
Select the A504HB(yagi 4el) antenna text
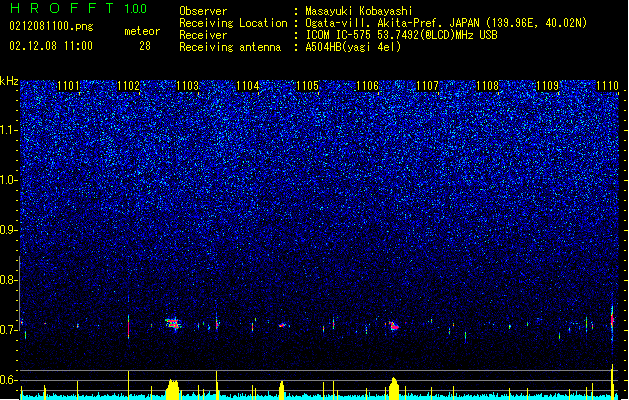(353, 47)
